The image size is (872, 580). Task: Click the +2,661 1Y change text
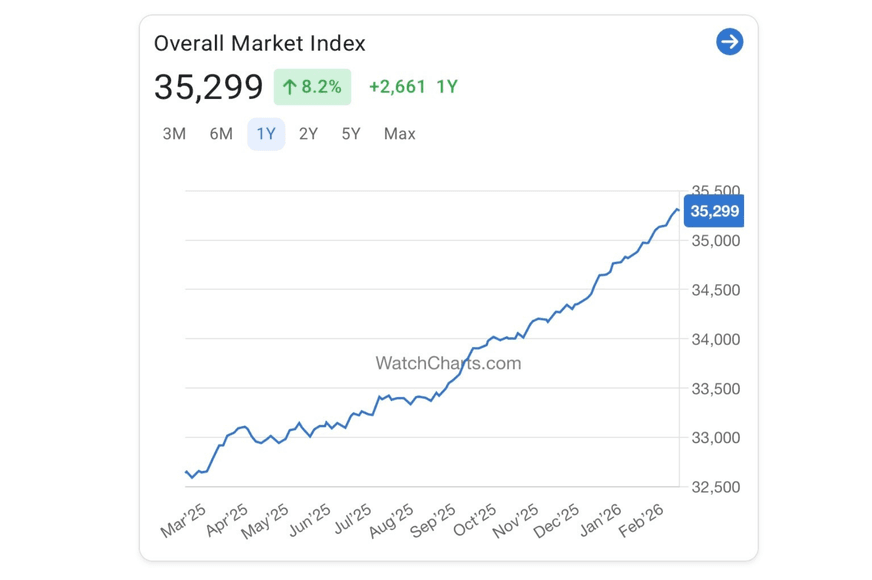(412, 87)
